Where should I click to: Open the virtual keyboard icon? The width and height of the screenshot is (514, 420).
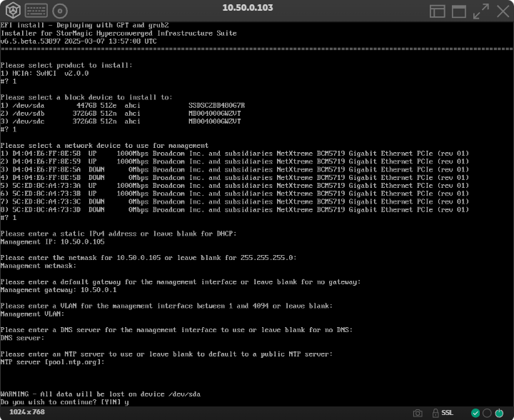pos(36,11)
